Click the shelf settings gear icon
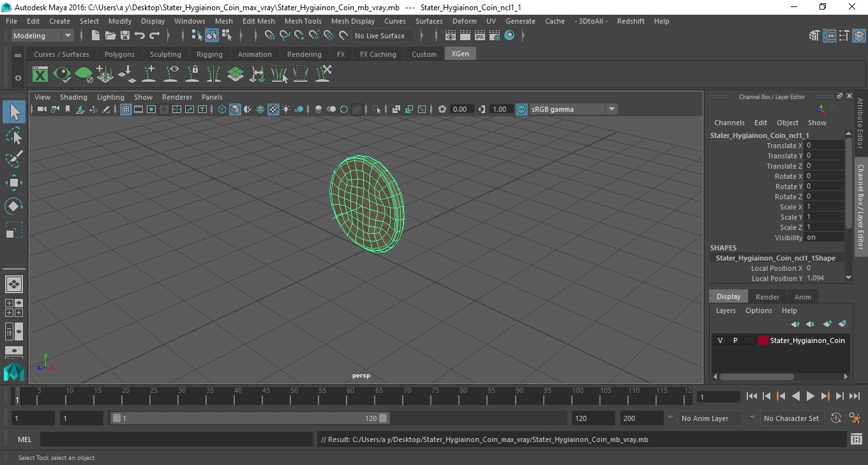 [18, 78]
